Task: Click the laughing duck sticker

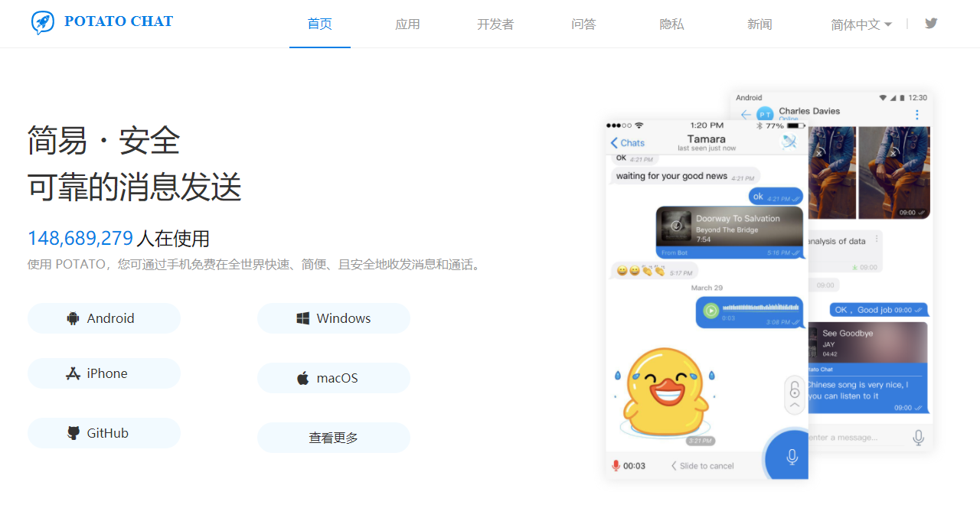Action: coord(665,392)
